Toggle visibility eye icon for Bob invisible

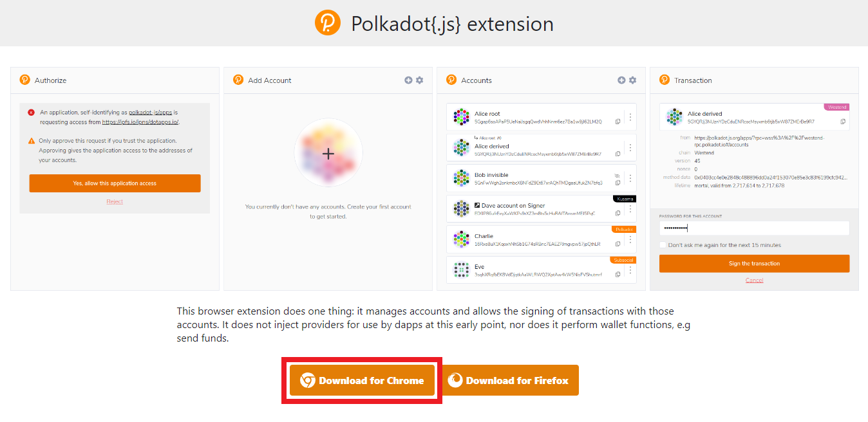point(618,175)
